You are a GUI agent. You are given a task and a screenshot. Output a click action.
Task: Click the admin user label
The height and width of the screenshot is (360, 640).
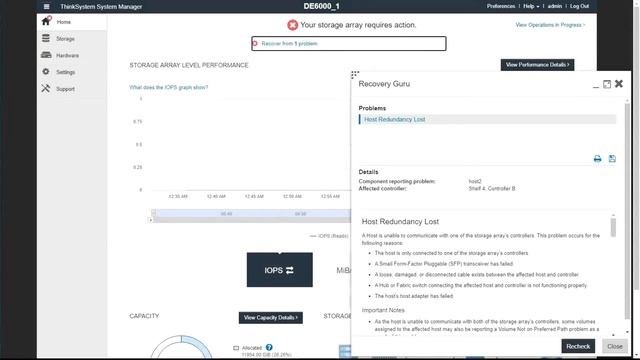click(x=555, y=6)
